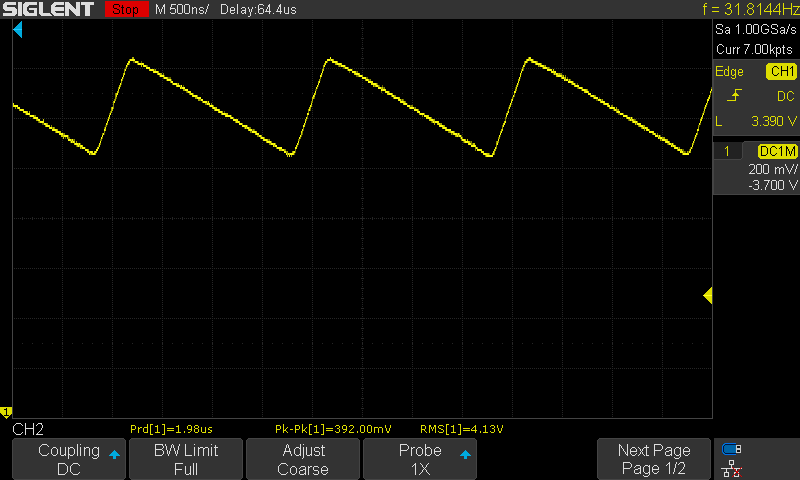Click the USB device status icon
800x480 pixels.
coord(731,449)
